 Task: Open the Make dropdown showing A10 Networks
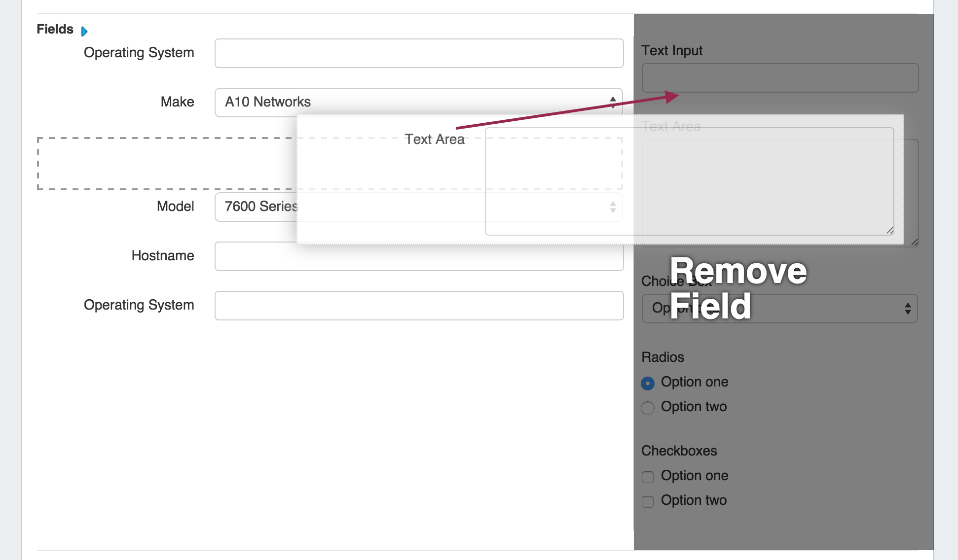point(414,102)
